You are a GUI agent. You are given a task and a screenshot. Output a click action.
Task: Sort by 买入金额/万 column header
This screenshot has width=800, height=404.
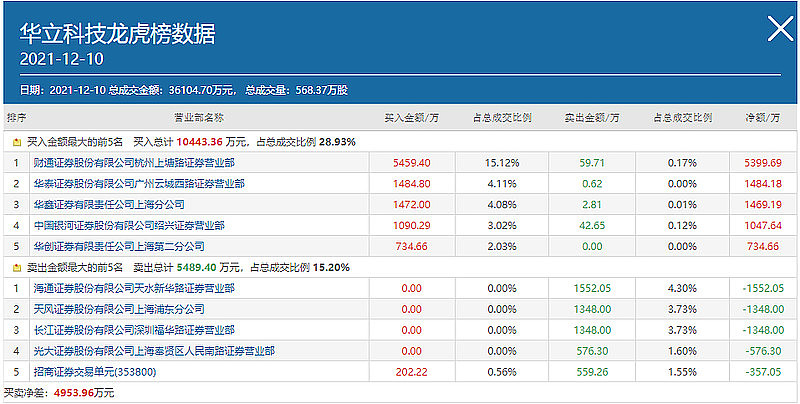(x=412, y=119)
